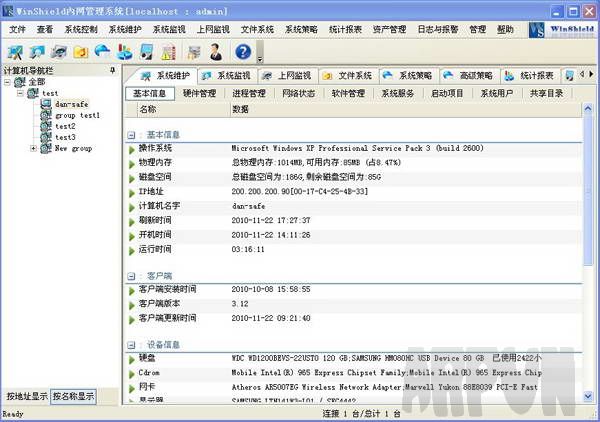The width and height of the screenshot is (600, 422).
Task: Collapse the 基本信息 section
Action: tap(131, 133)
